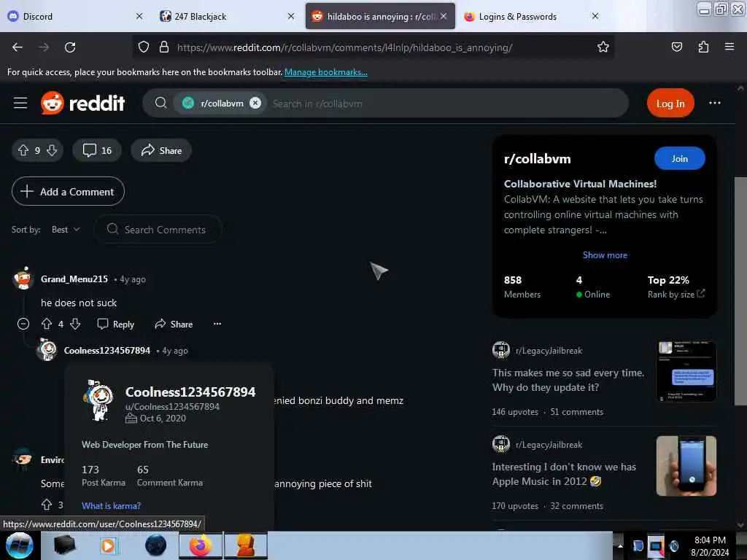The image size is (747, 560).
Task: Remove the r/collabvm search filter
Action: tap(255, 103)
